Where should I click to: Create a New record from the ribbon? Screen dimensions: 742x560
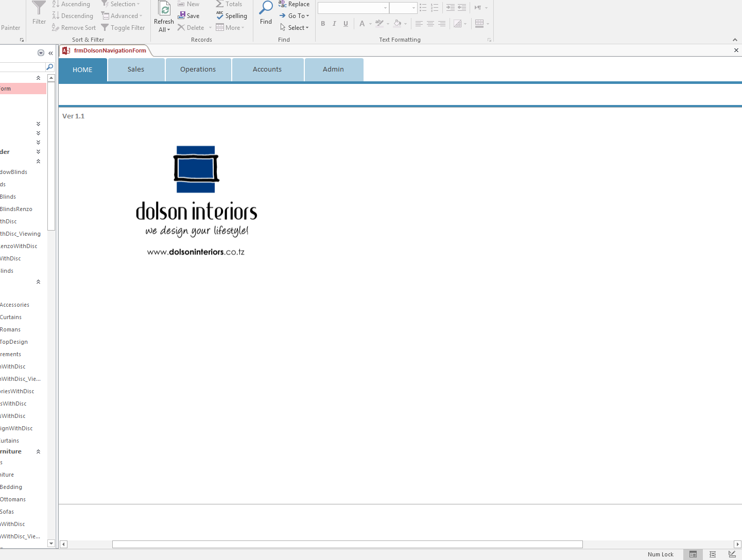(188, 4)
